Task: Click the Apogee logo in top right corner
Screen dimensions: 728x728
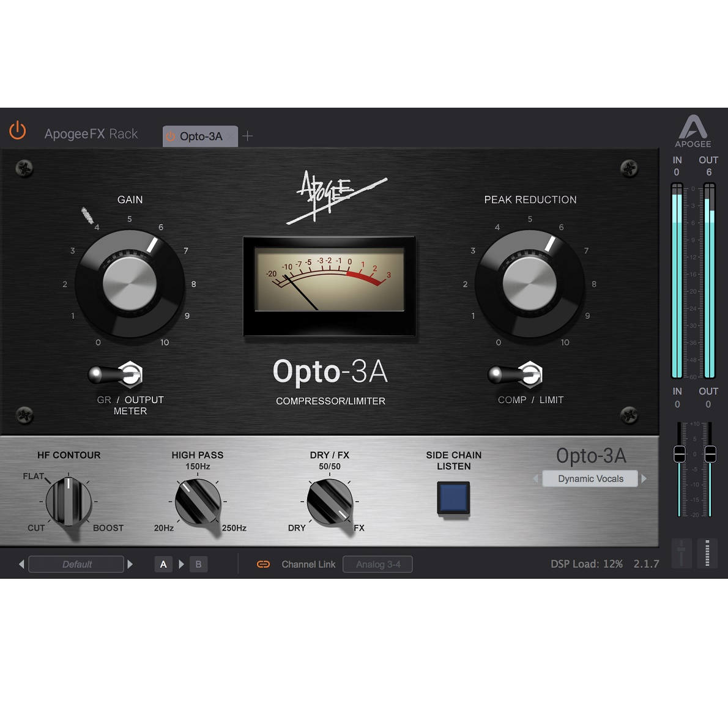Action: coord(693,131)
